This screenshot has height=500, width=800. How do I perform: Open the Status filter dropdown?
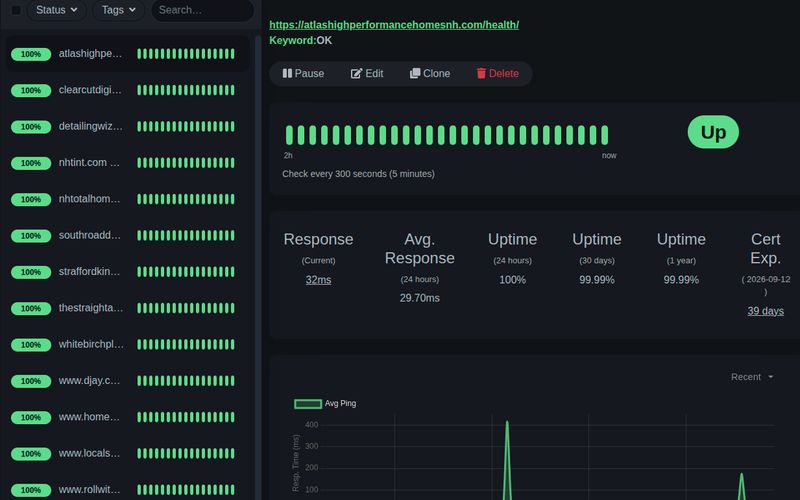pos(56,10)
